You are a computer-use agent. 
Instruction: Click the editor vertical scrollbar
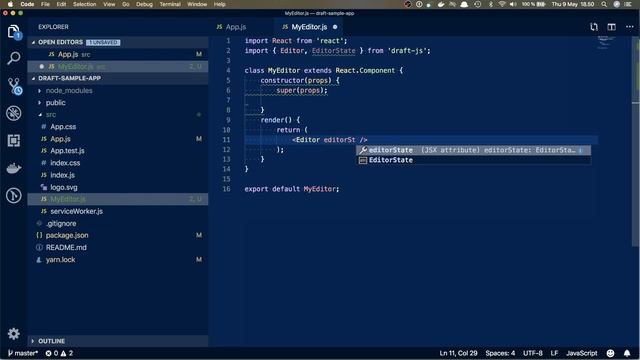(x=636, y=141)
